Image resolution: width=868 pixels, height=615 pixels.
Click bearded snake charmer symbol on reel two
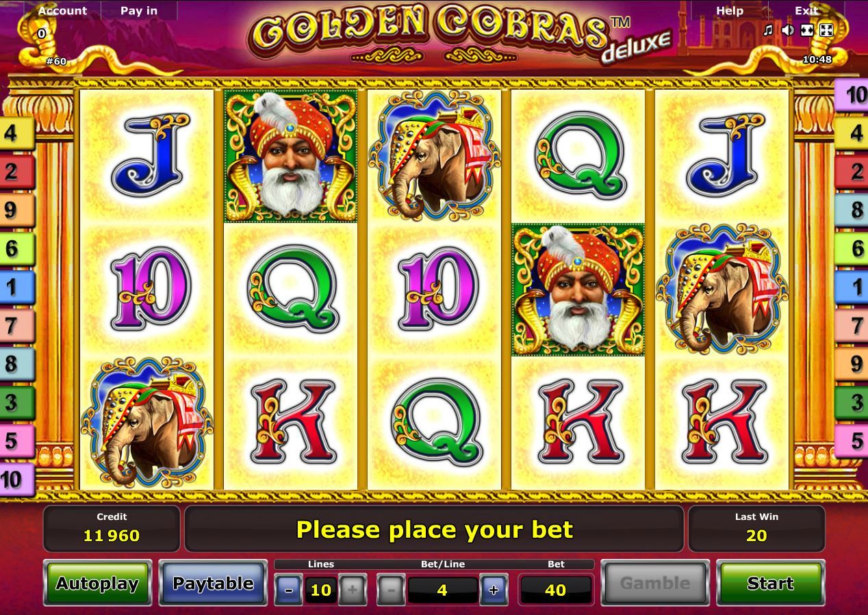(x=290, y=156)
